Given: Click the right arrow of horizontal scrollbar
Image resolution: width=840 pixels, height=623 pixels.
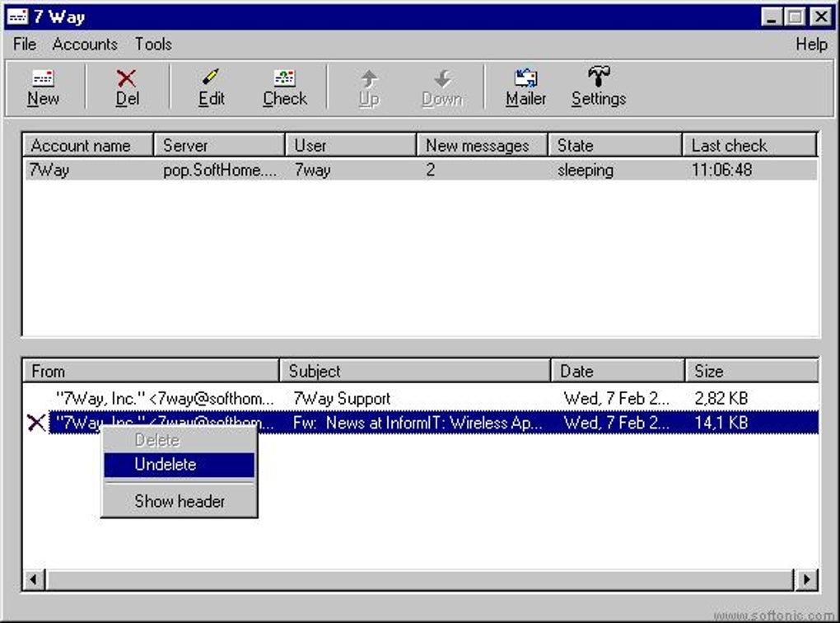Looking at the screenshot, I should click(x=807, y=579).
